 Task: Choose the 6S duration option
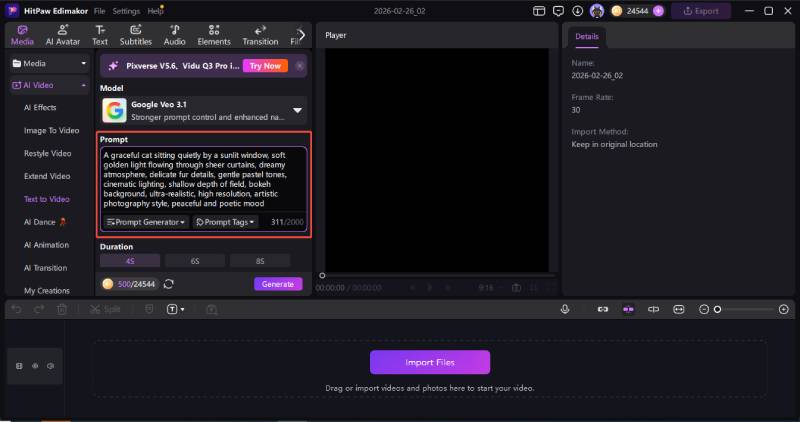pyautogui.click(x=195, y=261)
